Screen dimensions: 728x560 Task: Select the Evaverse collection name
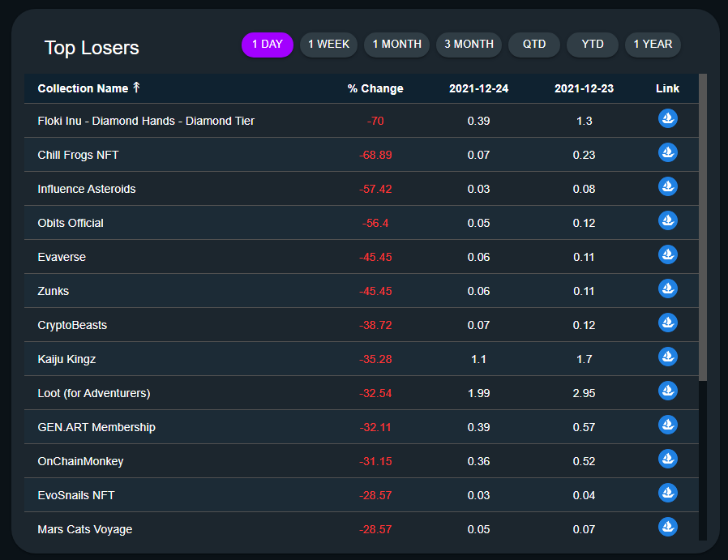[x=62, y=257]
